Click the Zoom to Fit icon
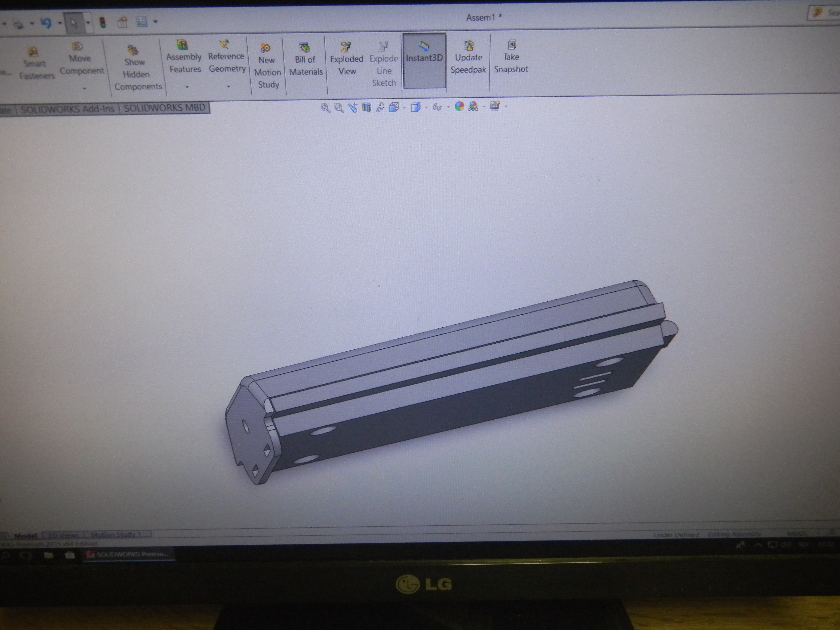Viewport: 840px width, 630px height. (325, 108)
